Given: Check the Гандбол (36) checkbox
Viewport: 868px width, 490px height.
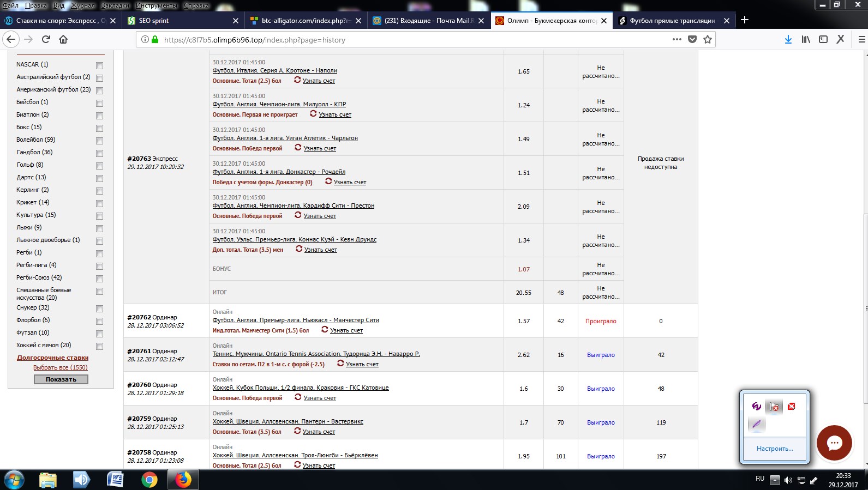Looking at the screenshot, I should [x=99, y=153].
